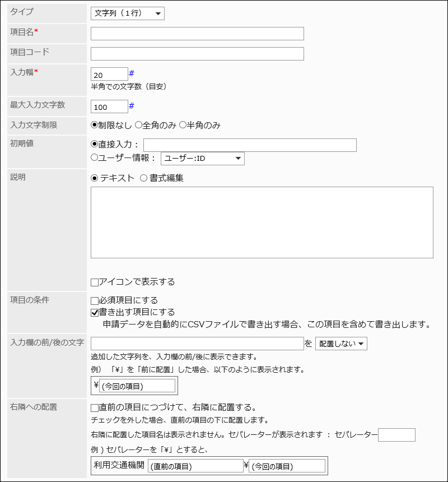448x482 pixels.
Task: Tick 直前の項目につづけて、右隣に配置する checkbox
Action: tap(95, 407)
